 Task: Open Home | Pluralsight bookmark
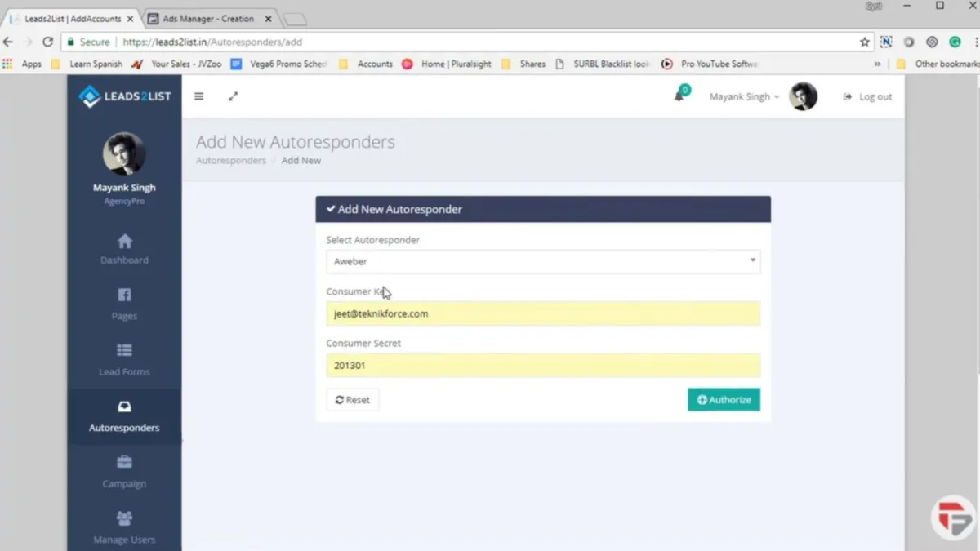tap(447, 64)
